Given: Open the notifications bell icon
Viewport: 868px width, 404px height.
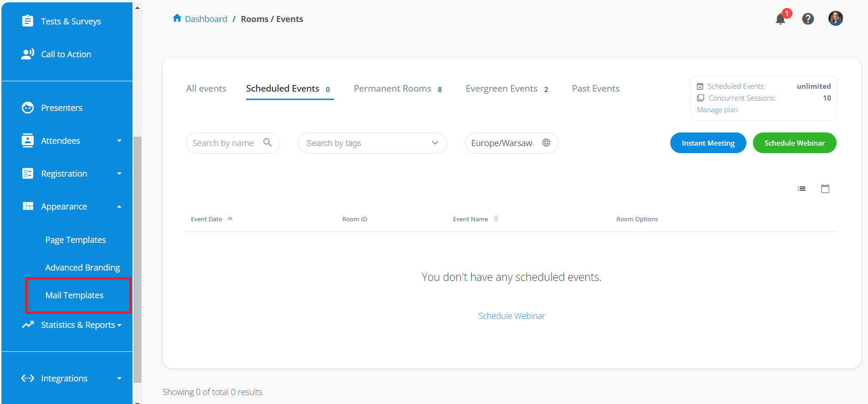Looking at the screenshot, I should [780, 19].
